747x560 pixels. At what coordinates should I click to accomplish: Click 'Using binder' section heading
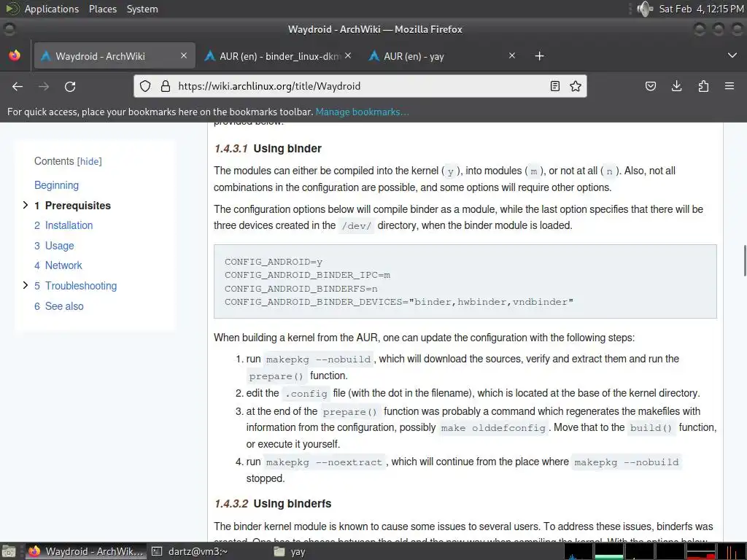pos(287,149)
